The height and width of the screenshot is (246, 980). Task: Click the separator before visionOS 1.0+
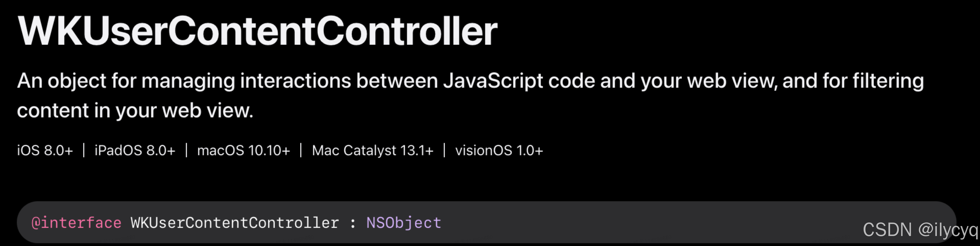pos(444,150)
